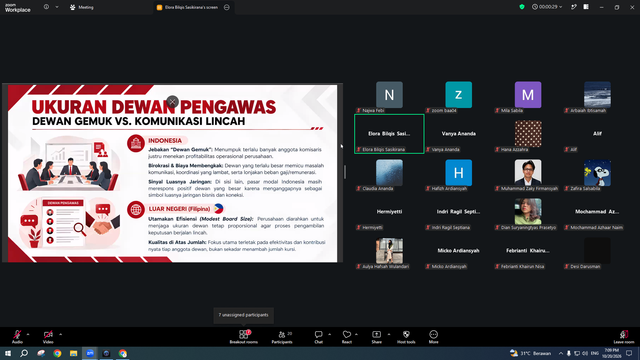Expand the video options arrow
This screenshot has height=360, width=640.
(60, 334)
